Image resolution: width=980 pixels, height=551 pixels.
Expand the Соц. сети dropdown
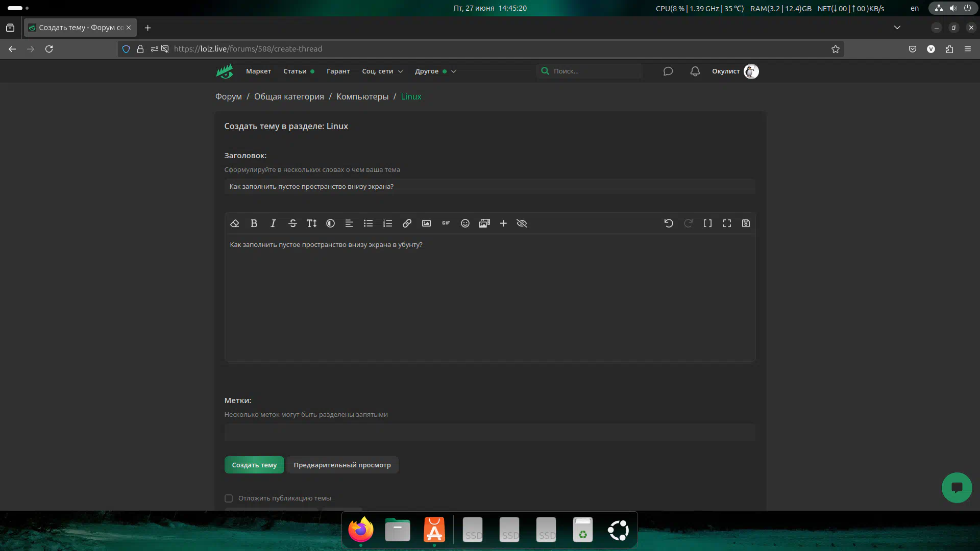click(382, 71)
